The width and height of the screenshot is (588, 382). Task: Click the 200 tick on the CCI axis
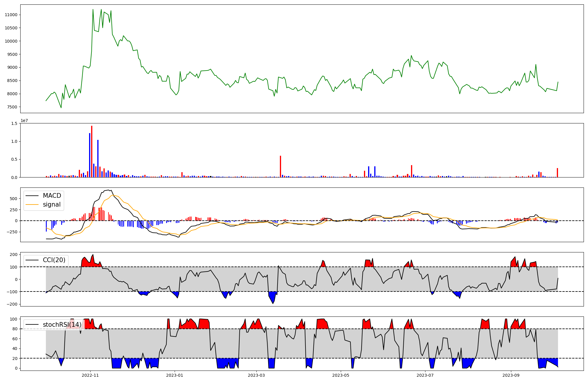[14, 254]
